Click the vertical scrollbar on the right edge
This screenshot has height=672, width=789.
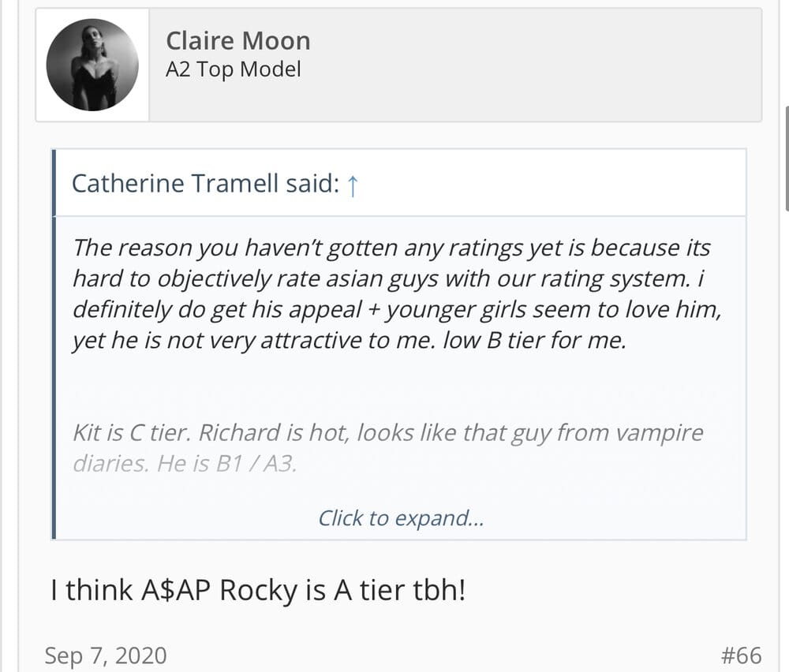[x=786, y=158]
